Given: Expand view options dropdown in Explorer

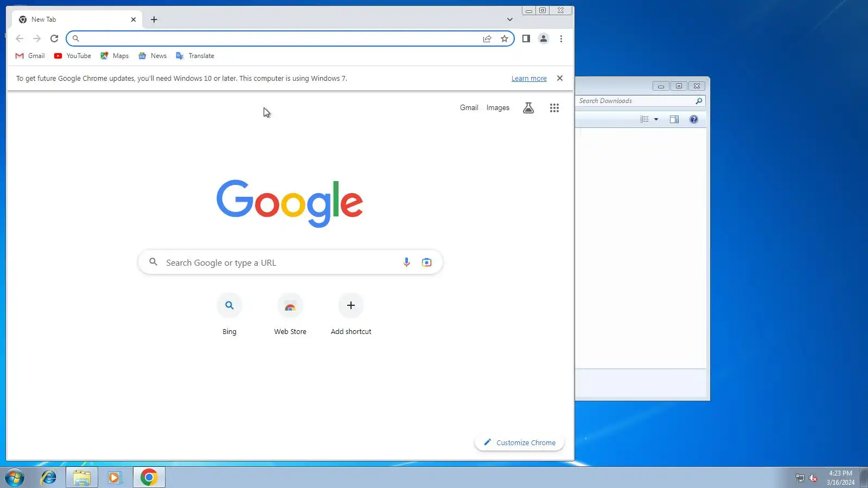Looking at the screenshot, I should (656, 119).
